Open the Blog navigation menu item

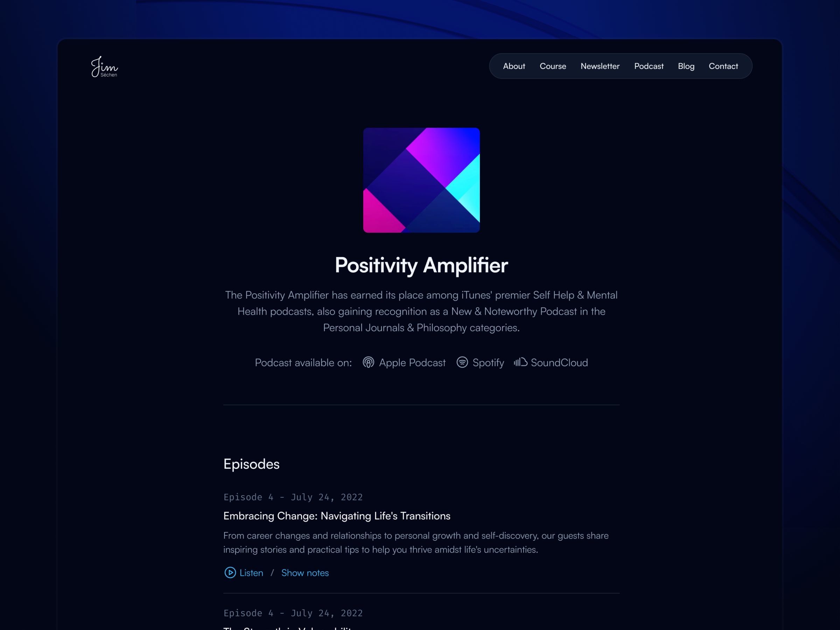tap(686, 65)
